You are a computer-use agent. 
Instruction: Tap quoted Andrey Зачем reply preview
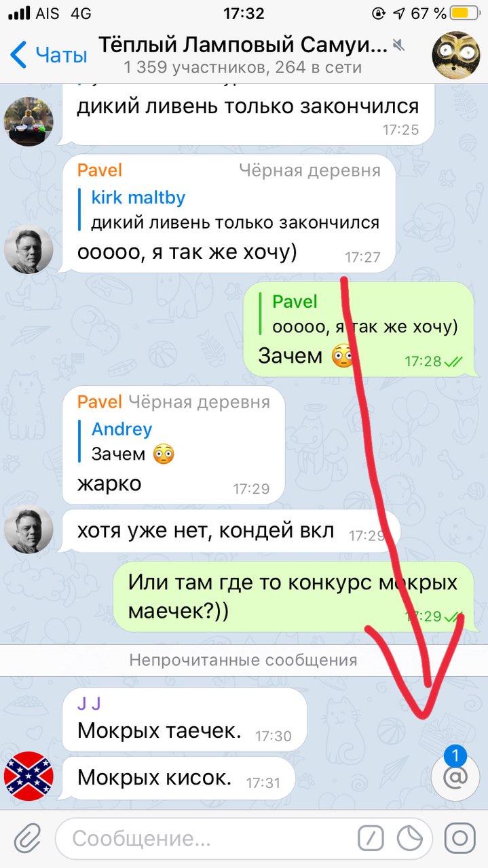(133, 441)
